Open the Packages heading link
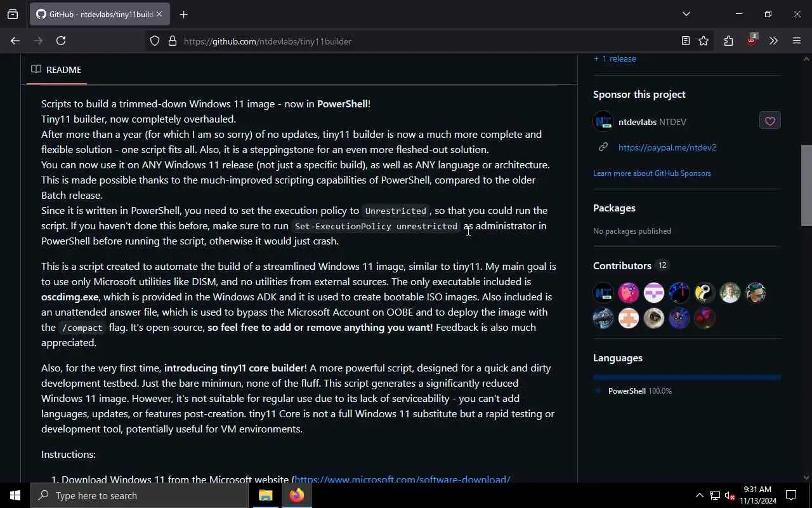 click(614, 208)
